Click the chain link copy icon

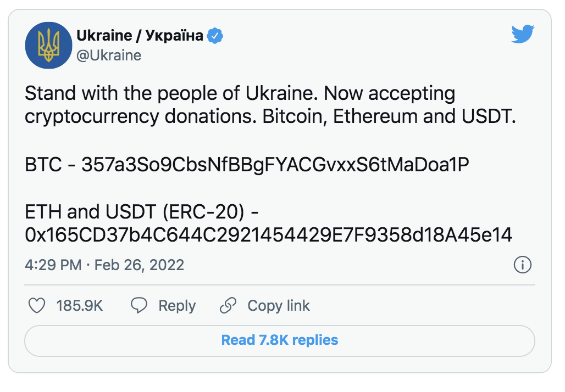[x=228, y=306]
